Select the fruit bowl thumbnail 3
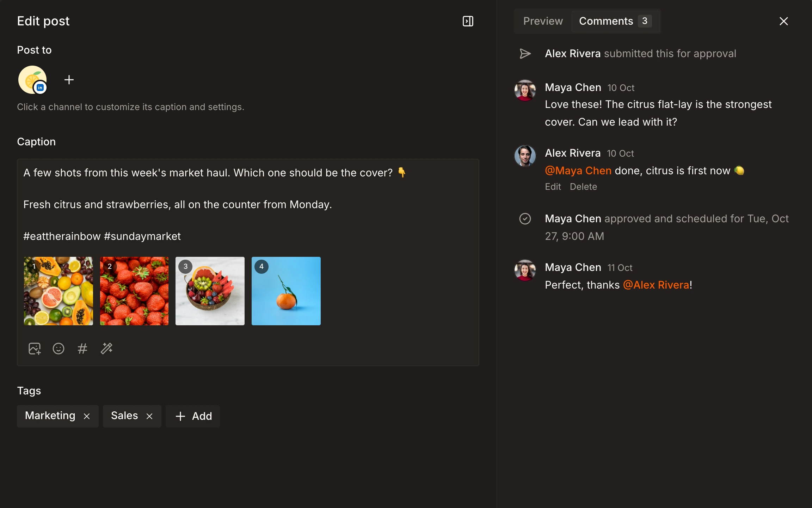Image resolution: width=812 pixels, height=508 pixels. click(x=210, y=291)
